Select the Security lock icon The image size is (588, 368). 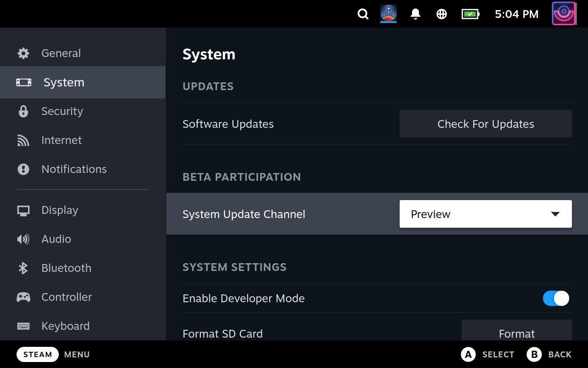[23, 111]
